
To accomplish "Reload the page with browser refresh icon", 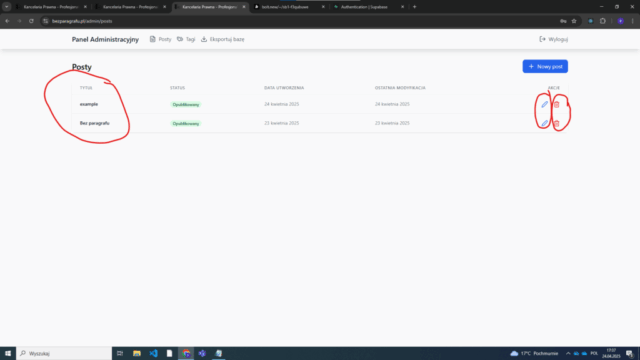I will (x=31, y=21).
